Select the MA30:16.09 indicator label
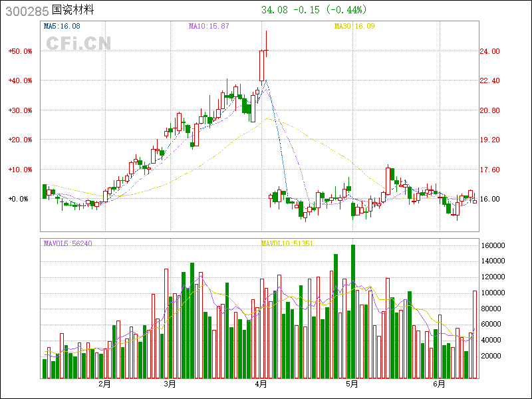 pos(354,26)
